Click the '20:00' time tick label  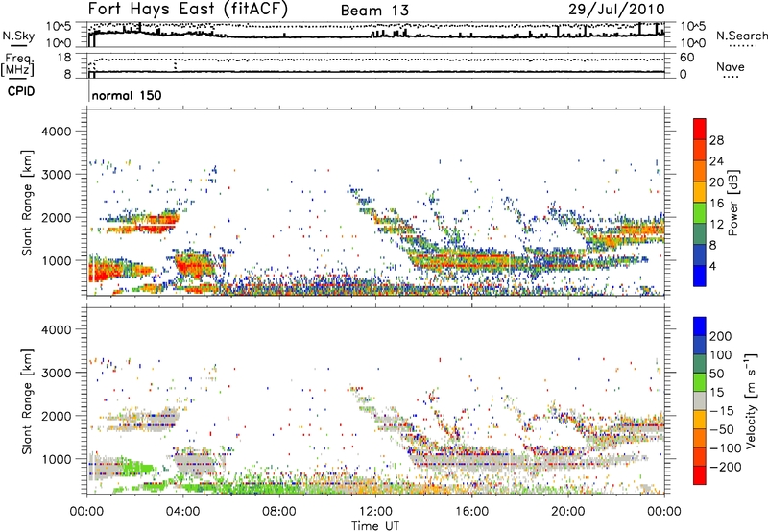(568, 512)
